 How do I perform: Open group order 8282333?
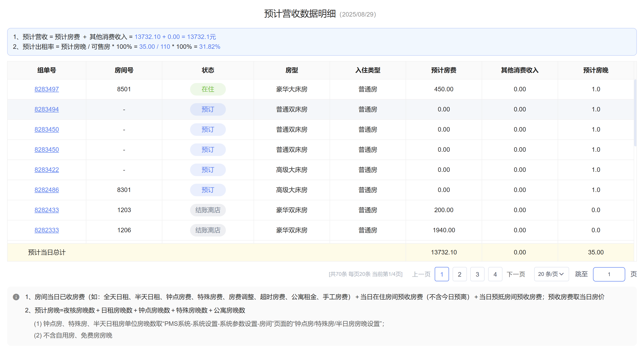(x=47, y=230)
